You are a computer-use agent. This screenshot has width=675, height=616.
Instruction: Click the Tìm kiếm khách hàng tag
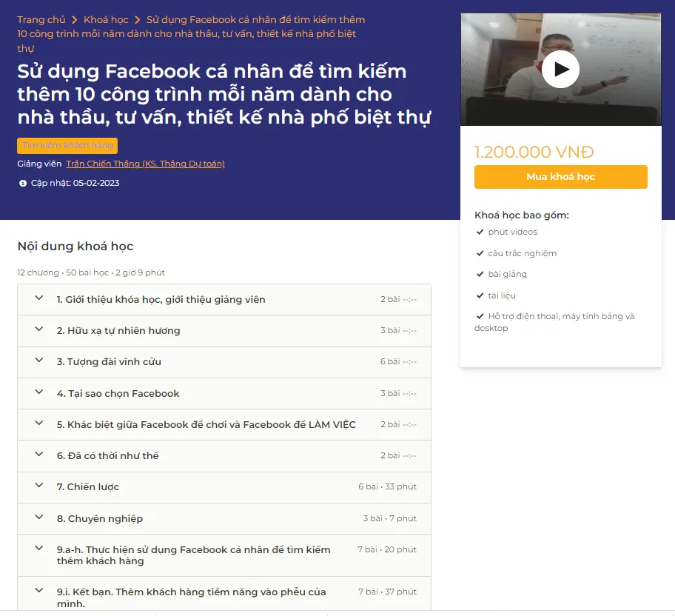67,146
